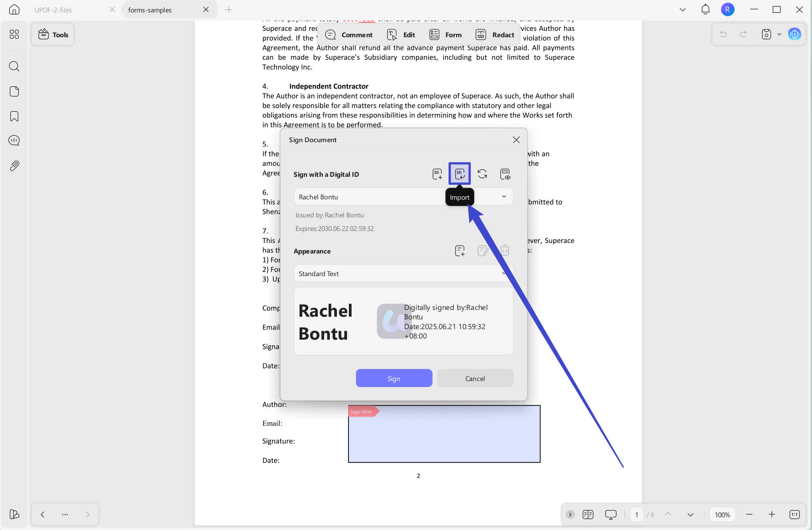Close the UPDF-2-files tab
This screenshot has height=530, width=812.
tap(112, 10)
